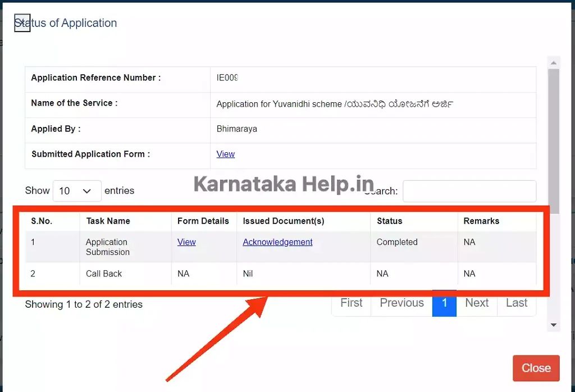Sort by the Form Details column header
This screenshot has height=392, width=575.
(203, 221)
